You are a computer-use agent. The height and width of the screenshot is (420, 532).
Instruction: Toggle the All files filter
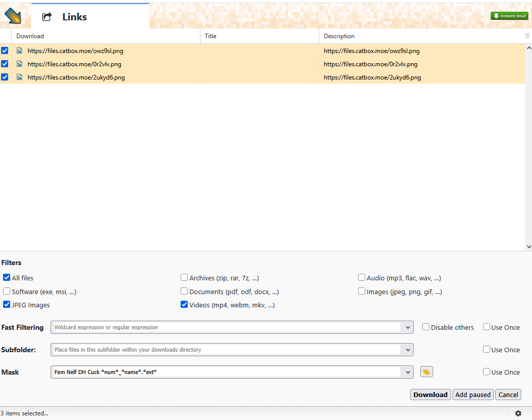7,278
